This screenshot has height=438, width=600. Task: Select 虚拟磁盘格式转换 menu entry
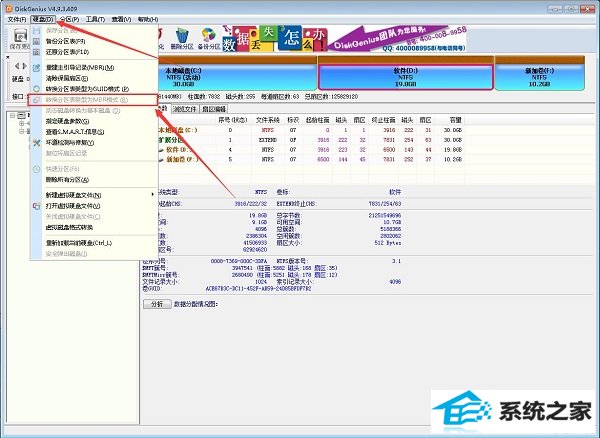pos(94,227)
